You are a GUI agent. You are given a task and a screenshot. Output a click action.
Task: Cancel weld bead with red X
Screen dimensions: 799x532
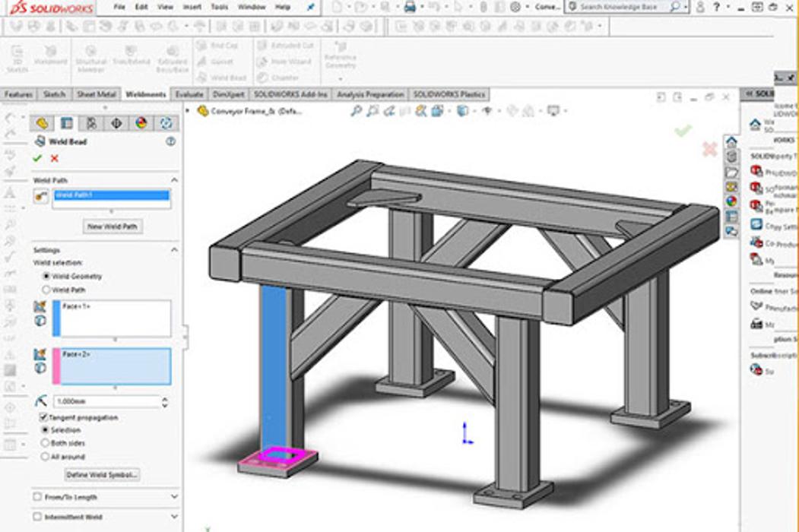(54, 158)
